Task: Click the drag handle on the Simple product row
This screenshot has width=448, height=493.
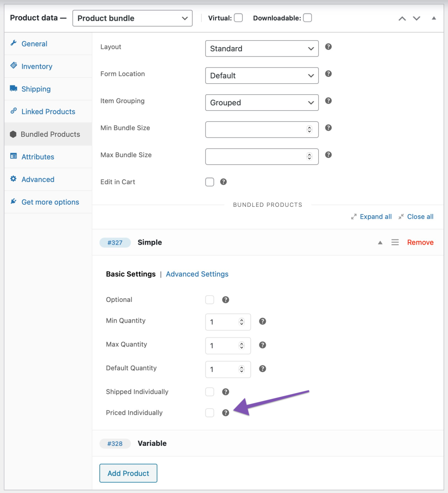Action: click(395, 242)
